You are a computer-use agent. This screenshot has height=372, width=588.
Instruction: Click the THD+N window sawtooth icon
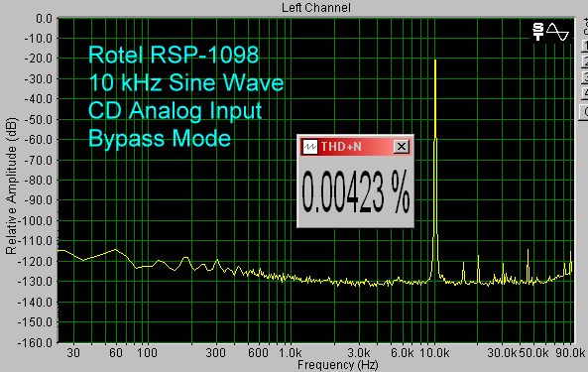pos(310,147)
